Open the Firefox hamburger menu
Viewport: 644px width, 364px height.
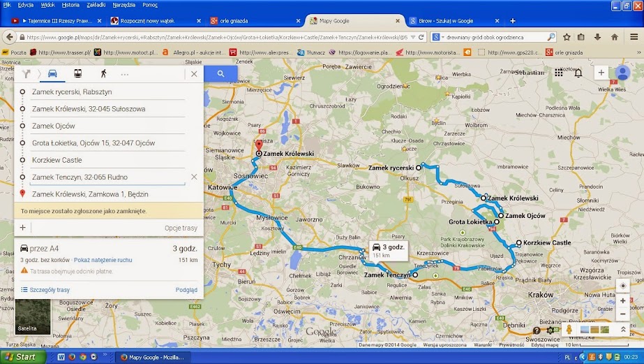point(634,37)
